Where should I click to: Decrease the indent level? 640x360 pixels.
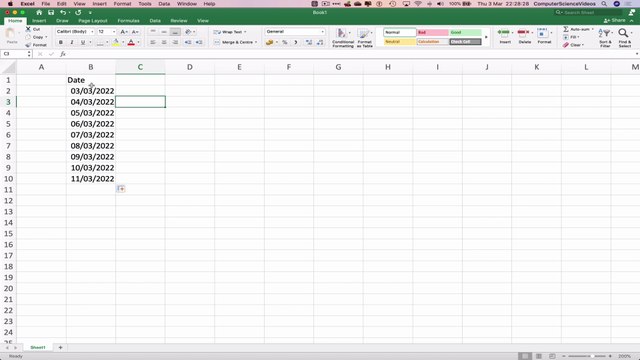point(188,42)
